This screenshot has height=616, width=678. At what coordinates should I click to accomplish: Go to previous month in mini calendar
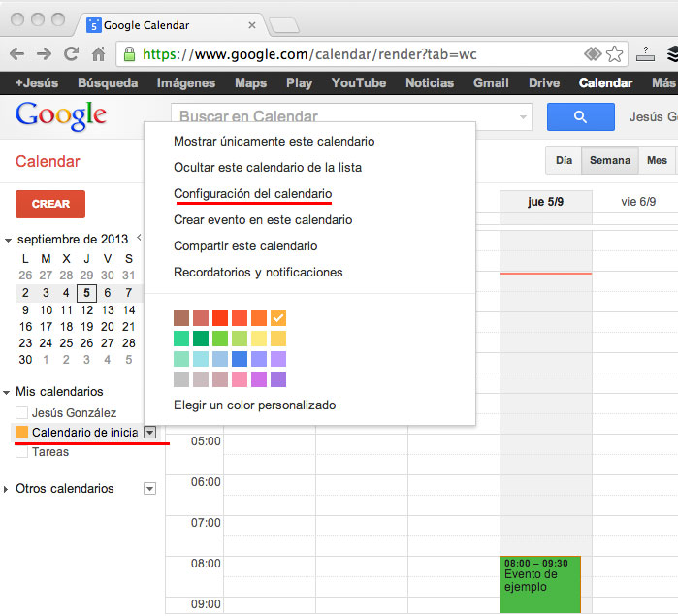point(139,237)
